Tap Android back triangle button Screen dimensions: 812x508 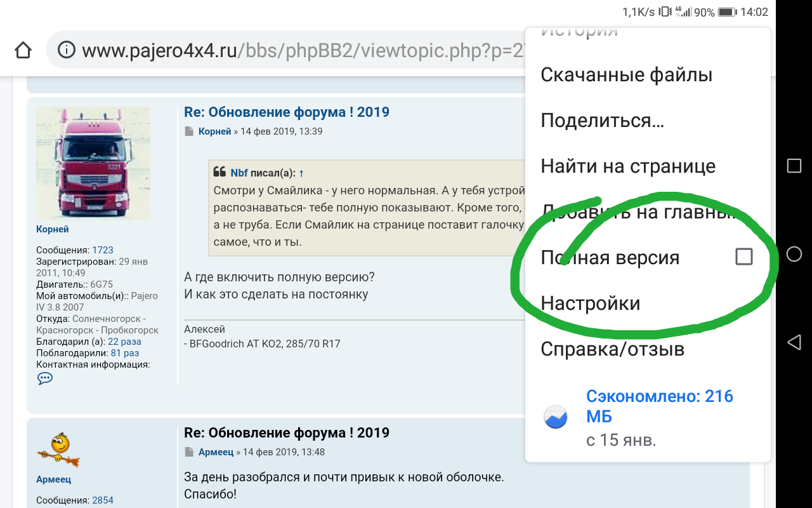[x=794, y=343]
